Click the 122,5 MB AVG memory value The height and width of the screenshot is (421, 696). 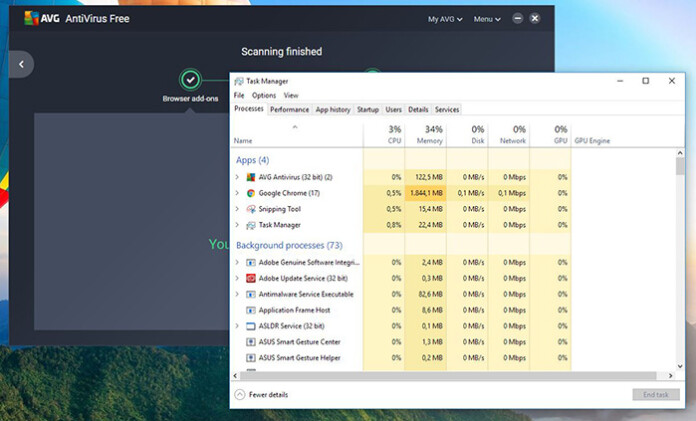click(429, 177)
